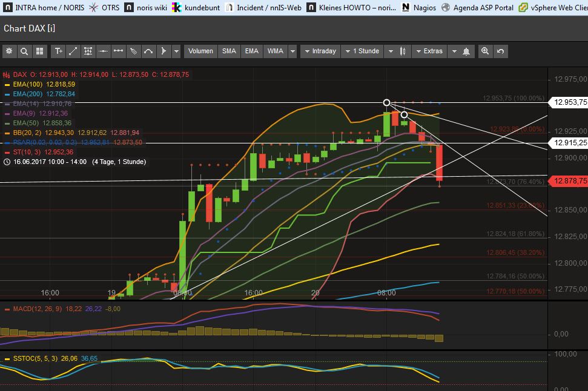Image resolution: width=588 pixels, height=391 pixels.
Task: Click Fibonacci label 12.824,18 (61.80%)
Action: [515, 234]
